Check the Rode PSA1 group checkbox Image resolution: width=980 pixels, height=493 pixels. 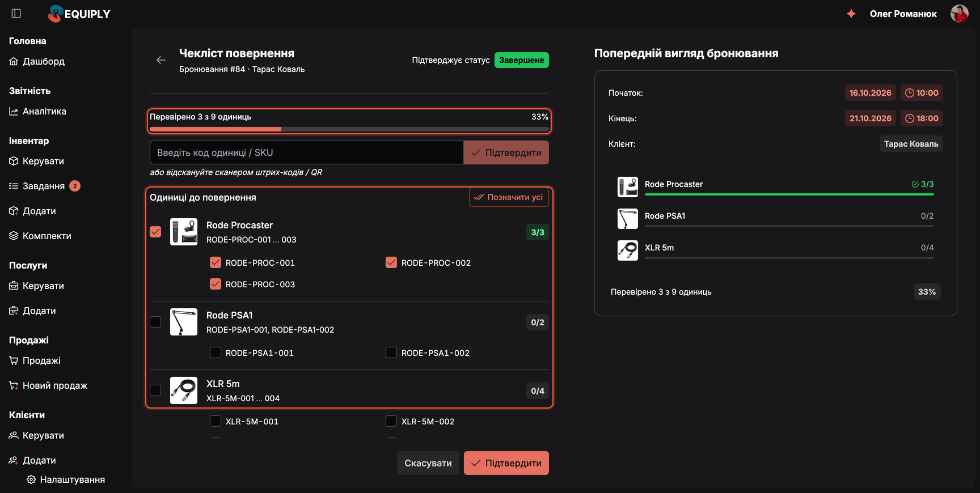point(155,322)
